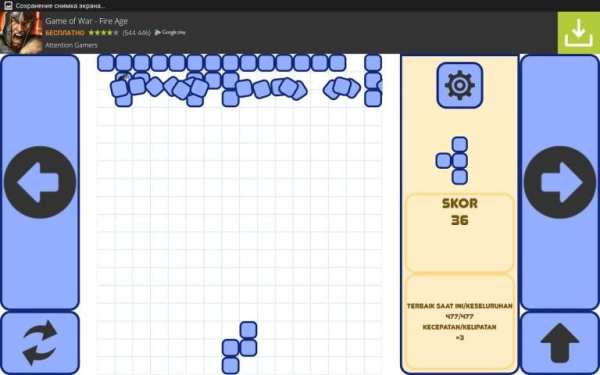
Task: Click the БЕСПЛАТНО label in the ad
Action: click(65, 33)
